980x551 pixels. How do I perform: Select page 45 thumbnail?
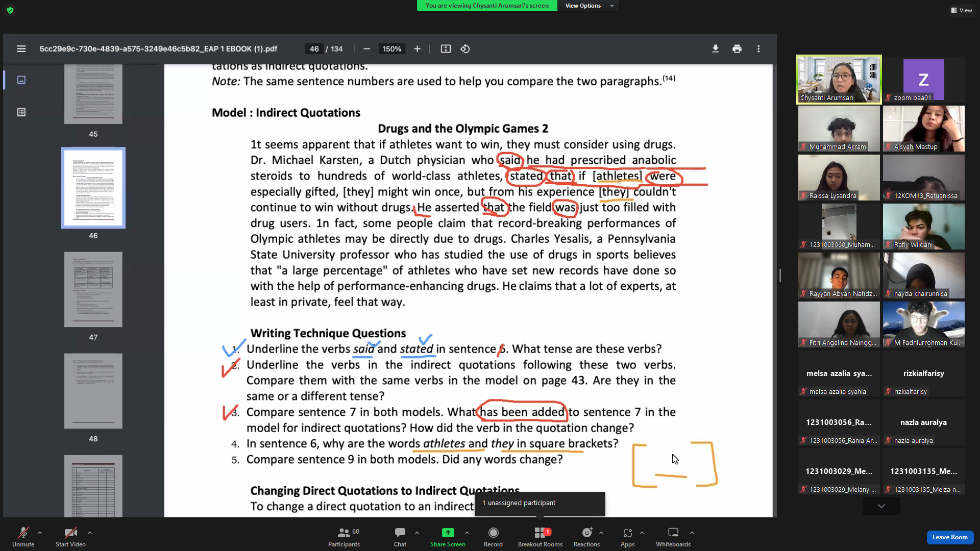point(93,94)
